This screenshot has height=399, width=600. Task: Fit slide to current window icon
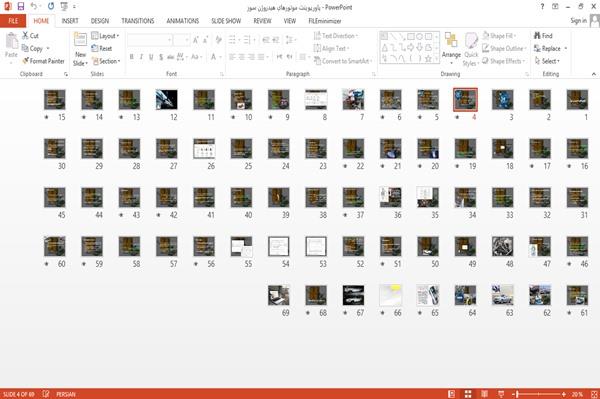tap(594, 394)
